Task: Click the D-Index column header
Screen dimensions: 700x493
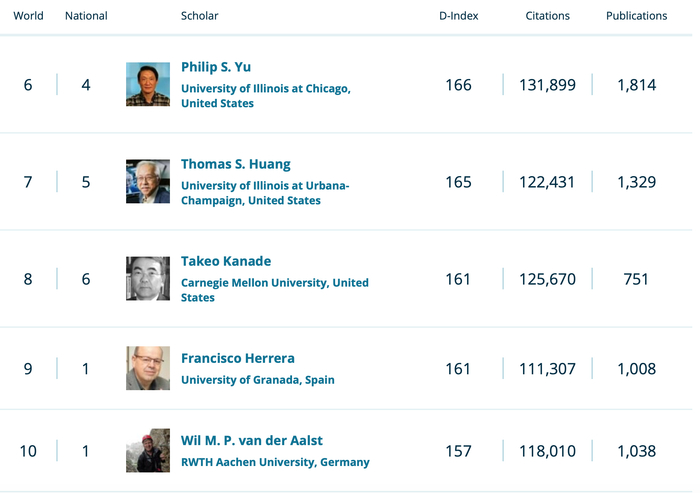Action: 457,16
